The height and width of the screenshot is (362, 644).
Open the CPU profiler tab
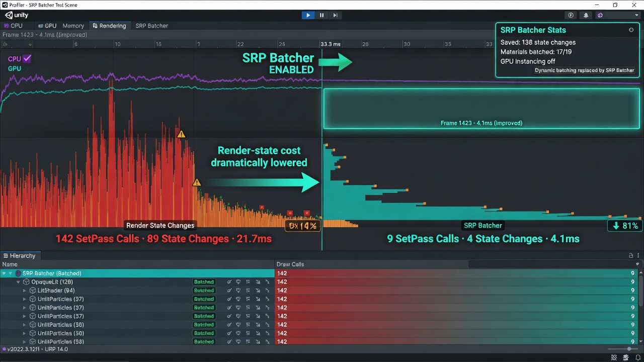click(x=14, y=26)
